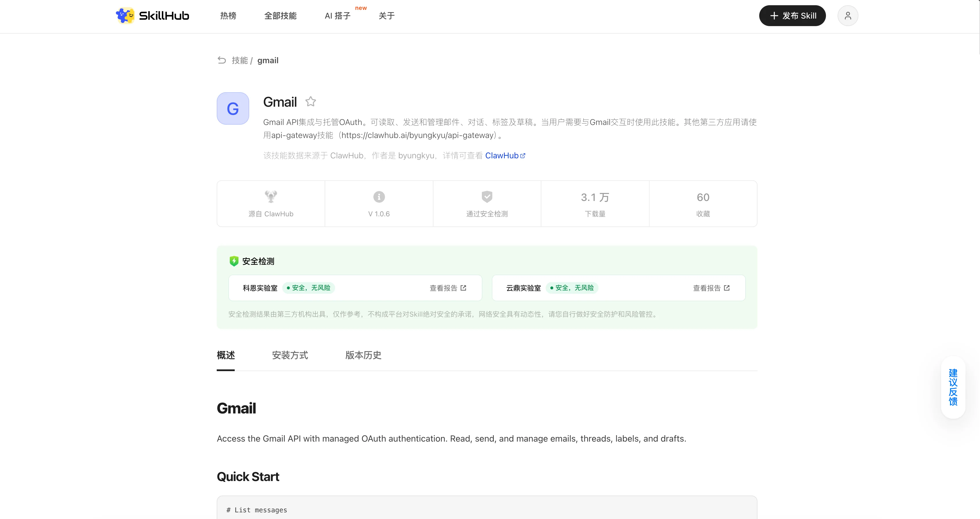Click the 发布 Skill button
Screen dimensions: 980x519
tap(793, 16)
